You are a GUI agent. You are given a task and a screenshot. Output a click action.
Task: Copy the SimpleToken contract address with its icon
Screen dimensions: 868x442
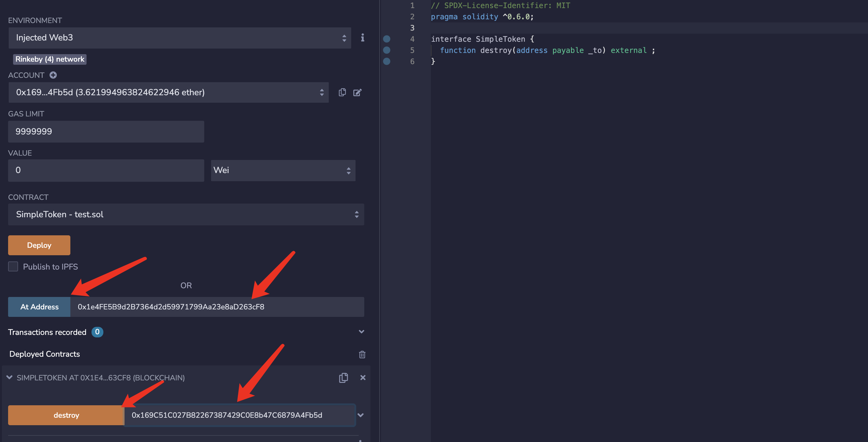(343, 378)
